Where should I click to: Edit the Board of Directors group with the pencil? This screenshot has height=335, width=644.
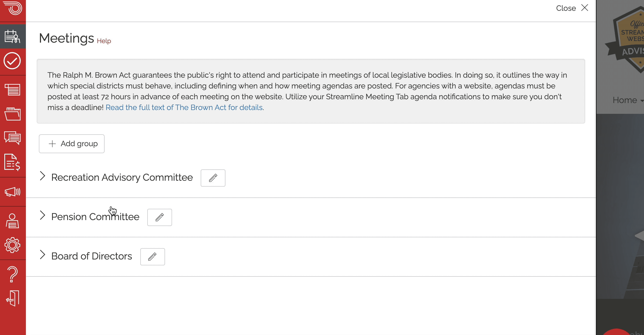[153, 257]
